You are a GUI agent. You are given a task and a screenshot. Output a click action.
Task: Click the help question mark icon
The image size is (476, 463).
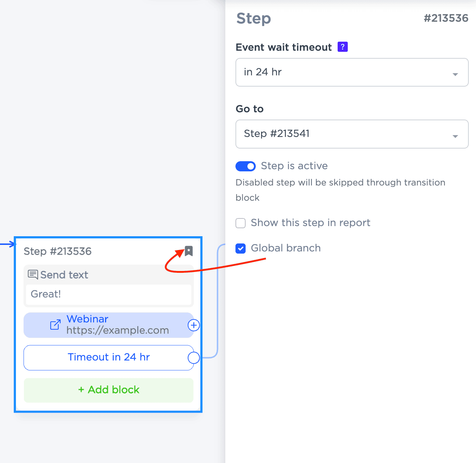click(x=342, y=47)
